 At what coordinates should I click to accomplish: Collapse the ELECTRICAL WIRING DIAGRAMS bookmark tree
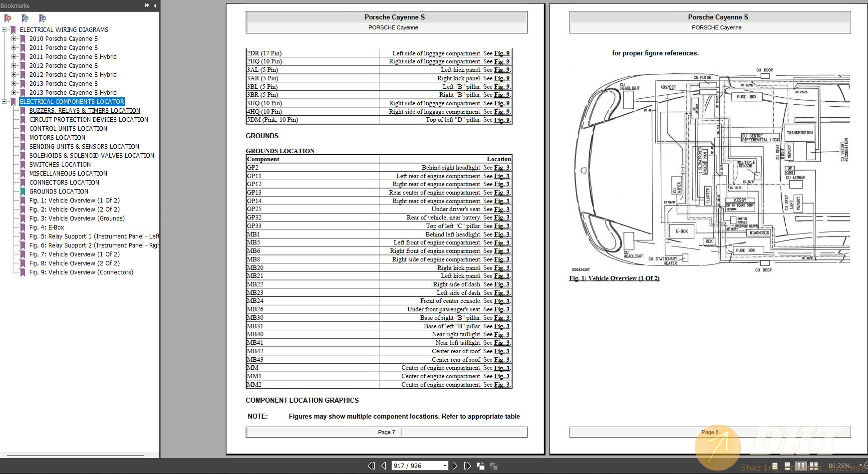4,30
